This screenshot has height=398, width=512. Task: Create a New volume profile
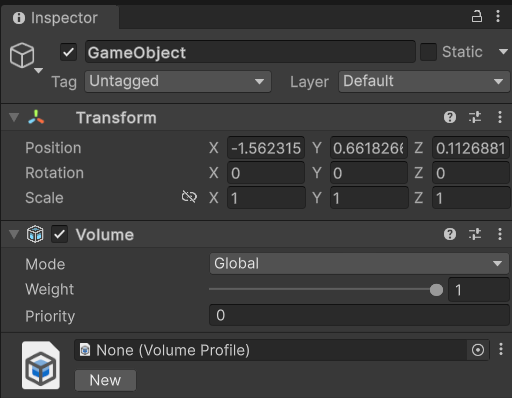click(105, 380)
